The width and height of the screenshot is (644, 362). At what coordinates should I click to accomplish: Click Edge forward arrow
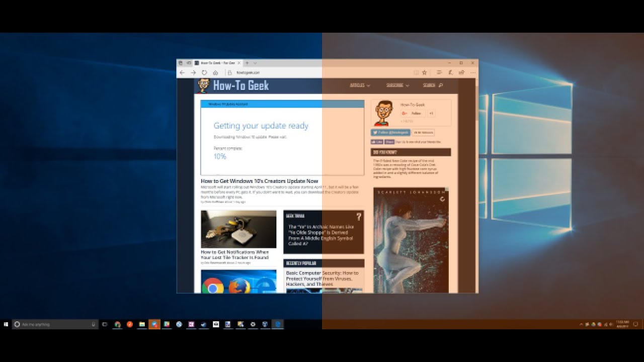pyautogui.click(x=193, y=72)
